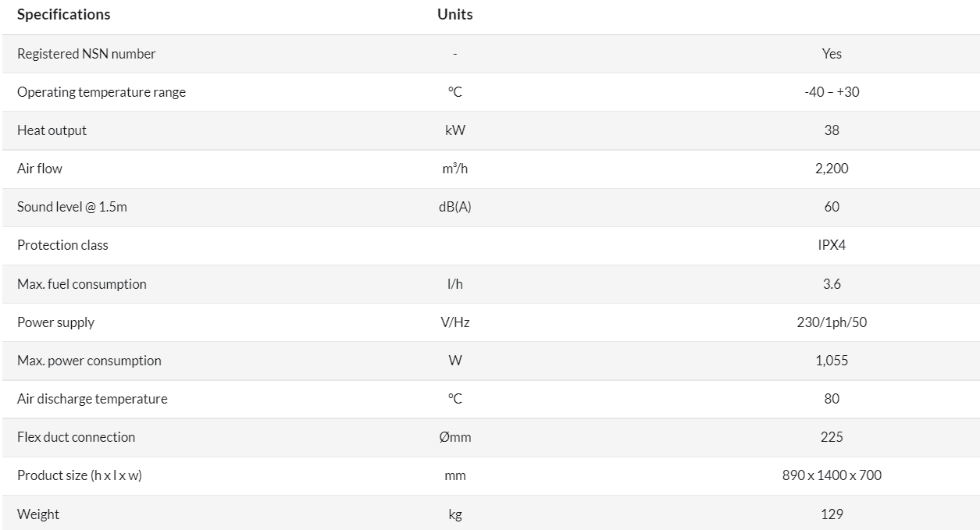
Task: Select the Weight row label
Action: pyautogui.click(x=38, y=514)
